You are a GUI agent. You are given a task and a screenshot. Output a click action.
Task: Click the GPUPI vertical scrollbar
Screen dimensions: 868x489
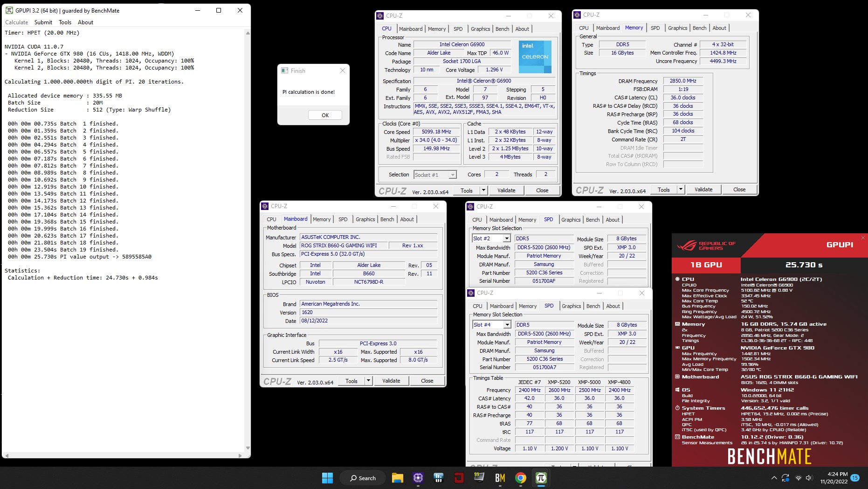pos(248,240)
